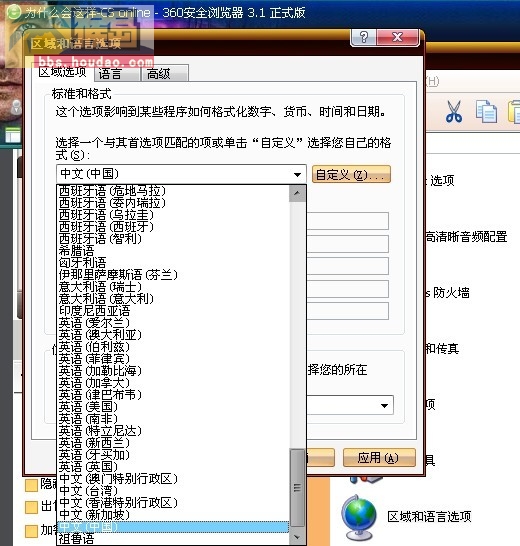Select 中文(澳门特别行政区) from the list
Screen dimensions: 520x546
point(173,478)
